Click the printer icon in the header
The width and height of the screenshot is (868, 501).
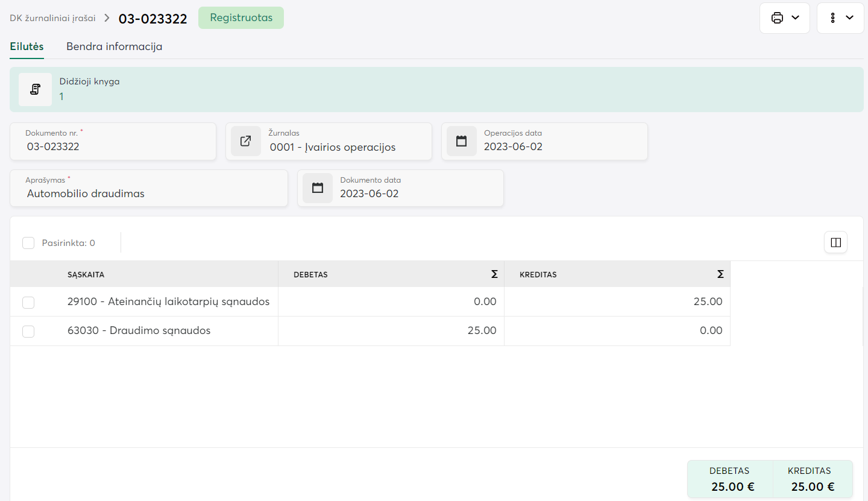click(777, 18)
